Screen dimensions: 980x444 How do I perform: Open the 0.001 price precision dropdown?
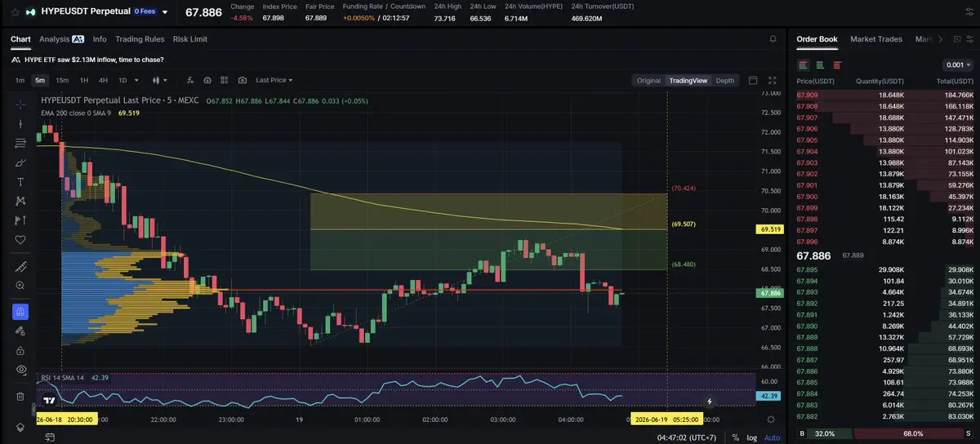(958, 64)
